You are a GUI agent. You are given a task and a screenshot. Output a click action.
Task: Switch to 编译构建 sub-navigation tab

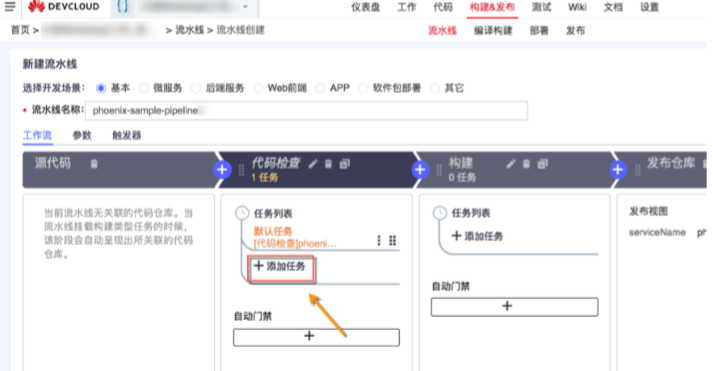click(493, 30)
